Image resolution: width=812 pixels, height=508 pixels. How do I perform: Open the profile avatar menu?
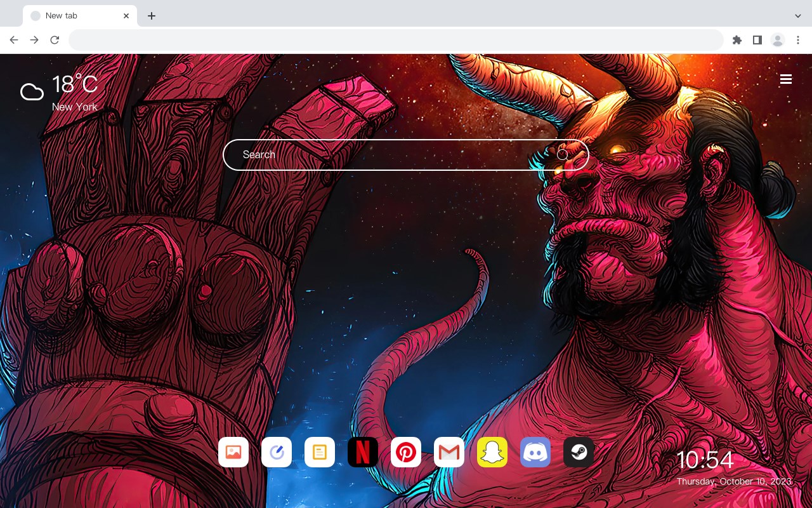pyautogui.click(x=778, y=40)
